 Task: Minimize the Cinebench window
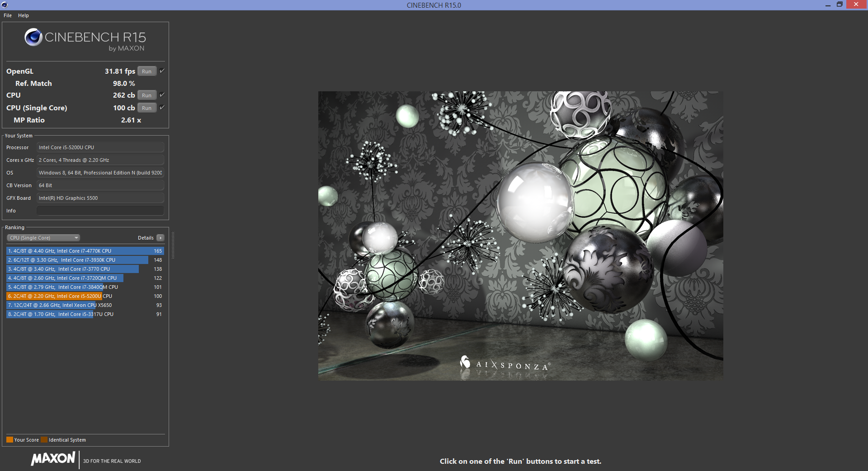coord(828,5)
